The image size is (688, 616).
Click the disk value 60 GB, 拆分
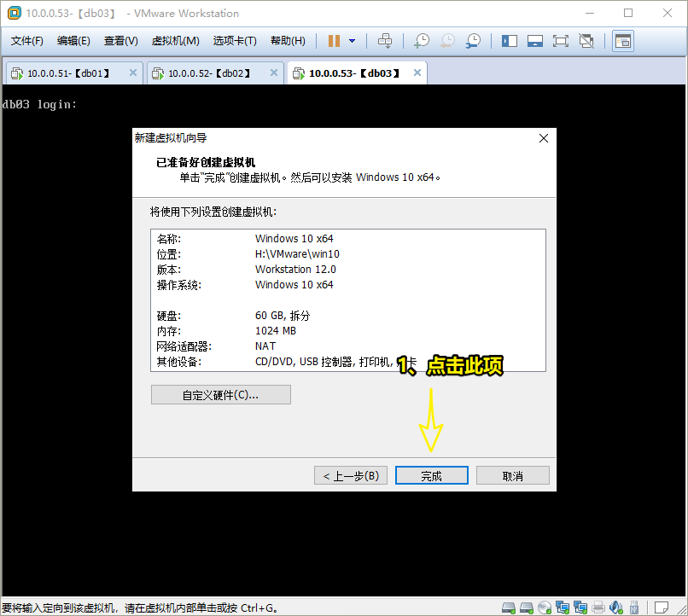pos(283,315)
